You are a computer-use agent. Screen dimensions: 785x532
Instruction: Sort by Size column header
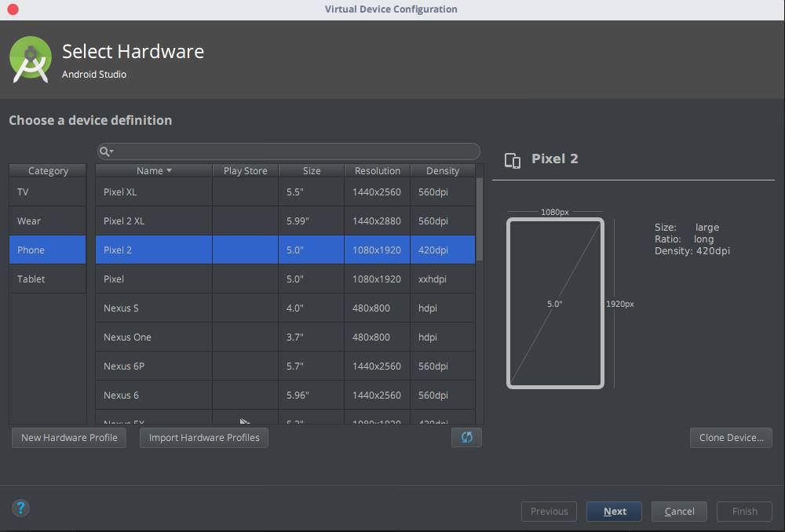click(x=312, y=170)
